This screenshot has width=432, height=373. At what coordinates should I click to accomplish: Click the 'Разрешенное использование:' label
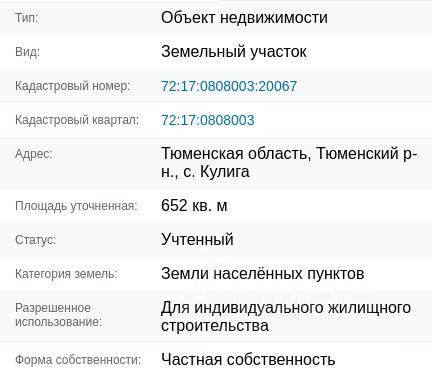coord(59,315)
